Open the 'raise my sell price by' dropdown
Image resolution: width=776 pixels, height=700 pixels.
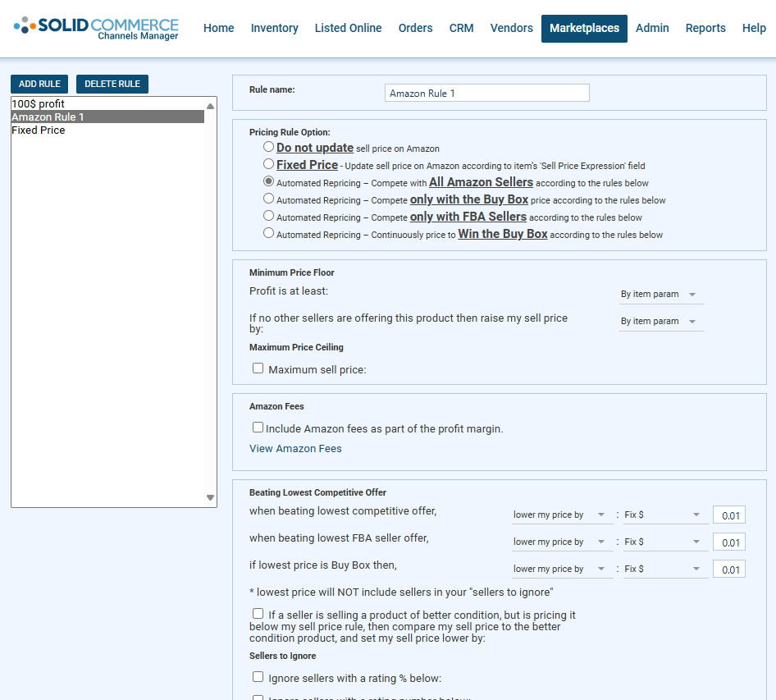point(661,322)
